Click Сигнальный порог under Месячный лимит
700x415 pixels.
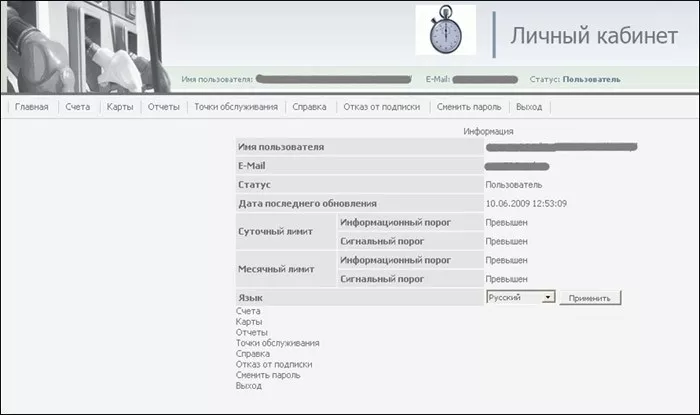point(382,279)
